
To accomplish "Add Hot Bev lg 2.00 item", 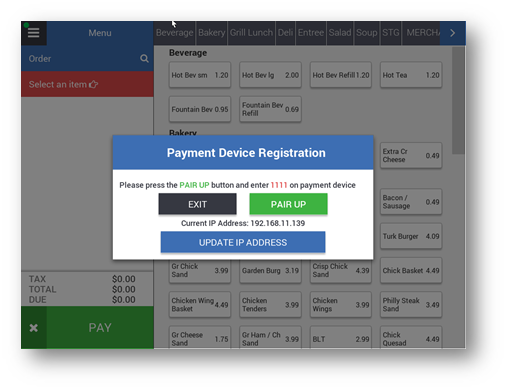I will click(270, 75).
